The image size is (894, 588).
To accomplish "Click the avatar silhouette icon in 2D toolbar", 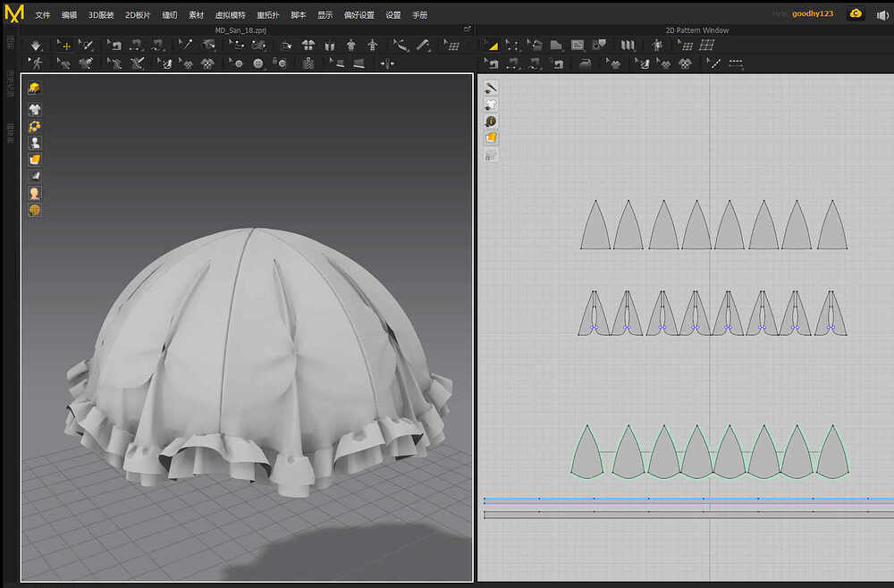I will click(658, 46).
